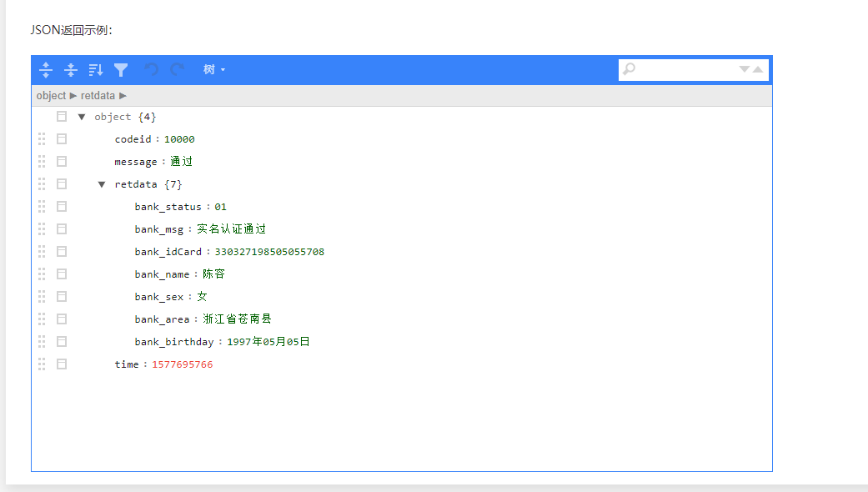Open breadcrumb arrow after retdata
The width and height of the screenshot is (868, 492).
pyautogui.click(x=123, y=96)
